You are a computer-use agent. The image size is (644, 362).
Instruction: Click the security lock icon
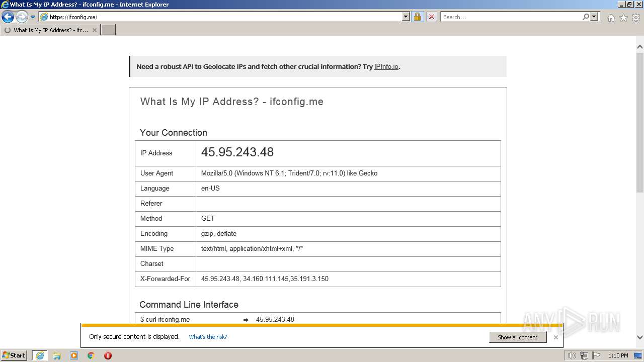coord(417,17)
